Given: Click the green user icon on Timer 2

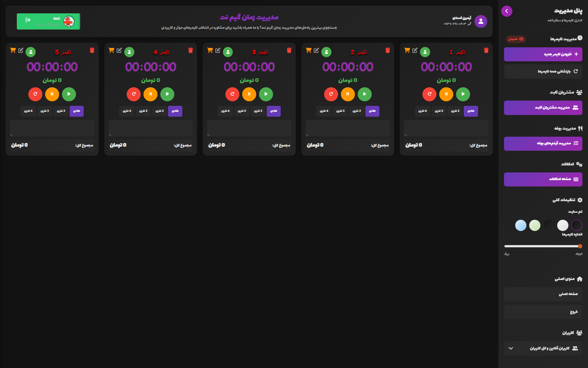Looking at the screenshot, I should click(326, 52).
